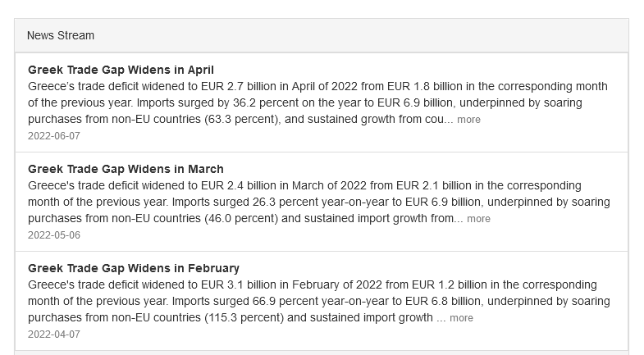The height and width of the screenshot is (355, 644).
Task: Open the 'Greek Trade Gap Widens in February' headline
Action: tap(134, 268)
